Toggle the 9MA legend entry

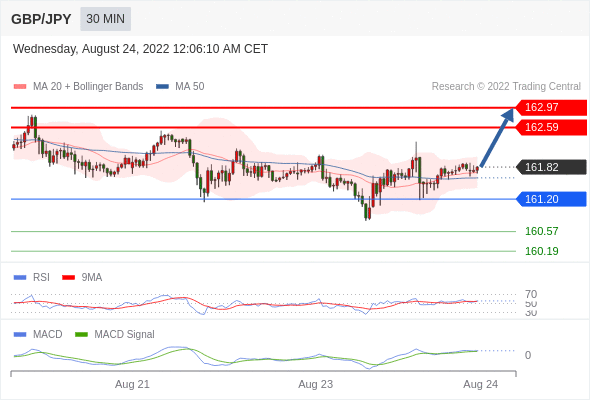(82, 277)
